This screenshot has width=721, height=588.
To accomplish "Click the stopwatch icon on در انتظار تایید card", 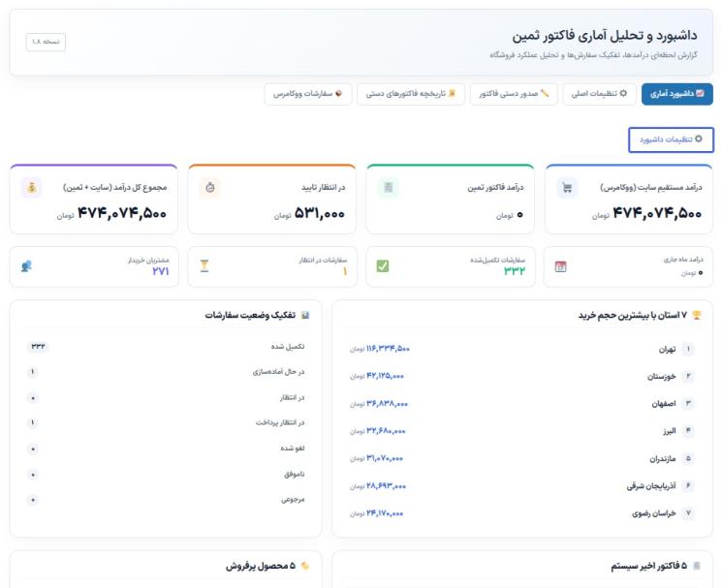I will click(x=209, y=188).
